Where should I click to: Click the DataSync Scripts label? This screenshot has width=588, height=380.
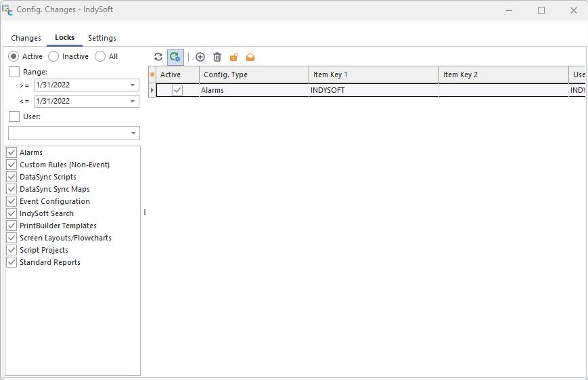pos(48,177)
